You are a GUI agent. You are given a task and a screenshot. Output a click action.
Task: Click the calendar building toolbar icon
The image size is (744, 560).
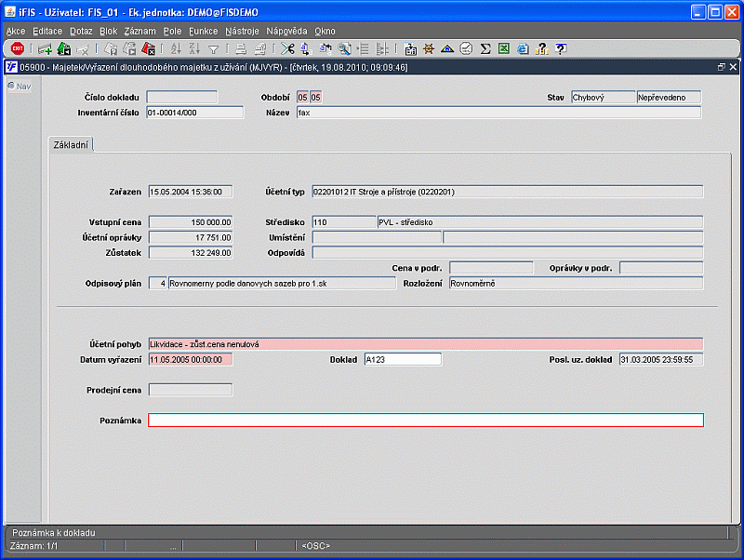tap(410, 49)
